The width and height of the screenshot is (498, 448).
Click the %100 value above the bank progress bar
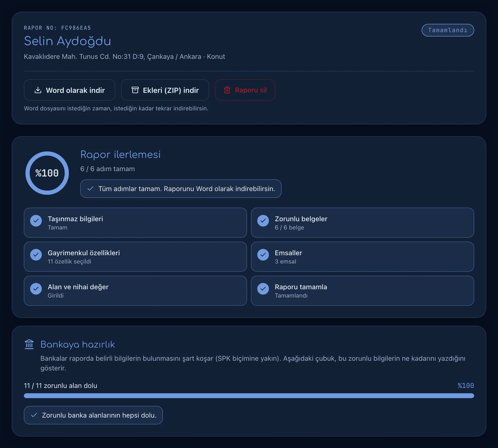tap(466, 386)
